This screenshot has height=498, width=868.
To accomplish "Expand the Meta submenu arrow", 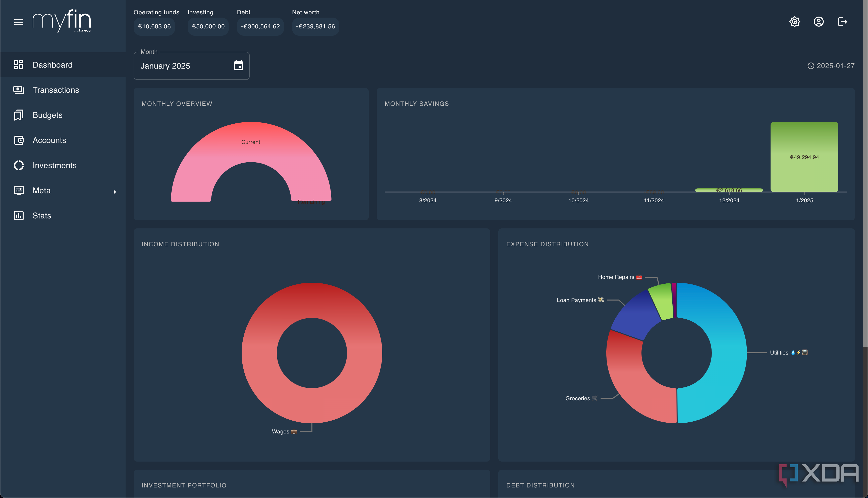I will (x=115, y=192).
